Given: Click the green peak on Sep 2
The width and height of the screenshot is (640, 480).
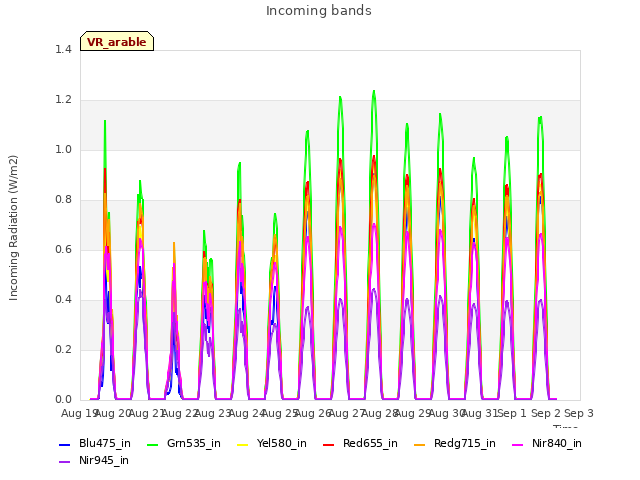Looking at the screenshot, I should pos(541,118).
